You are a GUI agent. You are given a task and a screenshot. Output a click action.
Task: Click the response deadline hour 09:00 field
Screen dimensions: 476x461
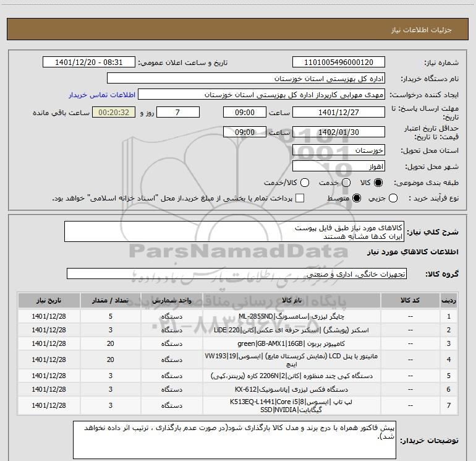click(245, 112)
